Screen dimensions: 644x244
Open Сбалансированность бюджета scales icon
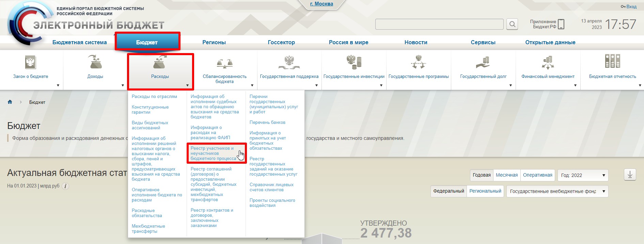pyautogui.click(x=224, y=63)
